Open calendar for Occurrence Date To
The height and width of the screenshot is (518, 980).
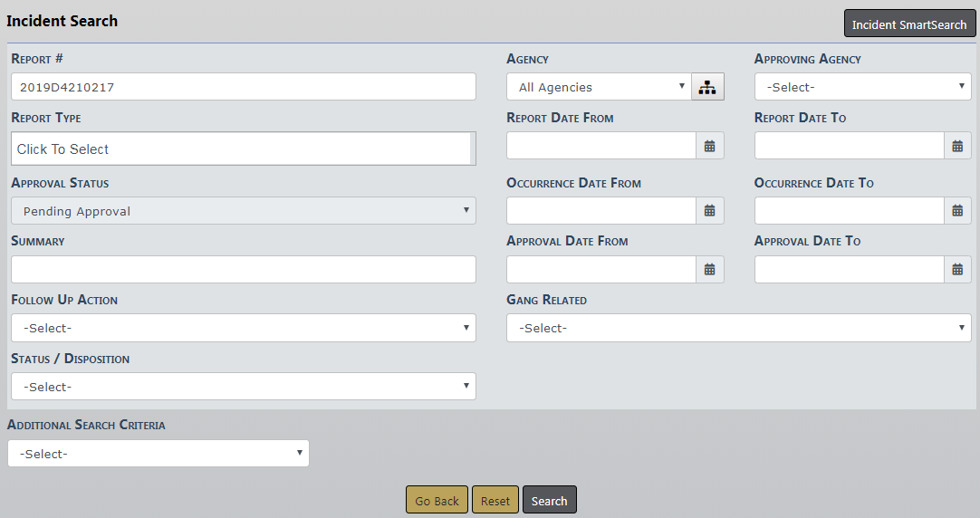[957, 211]
